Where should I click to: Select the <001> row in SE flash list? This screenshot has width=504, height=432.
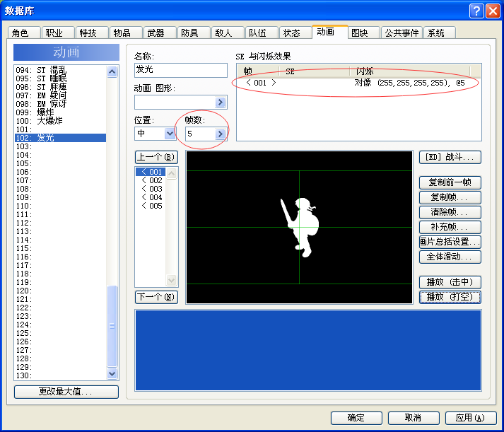point(358,83)
